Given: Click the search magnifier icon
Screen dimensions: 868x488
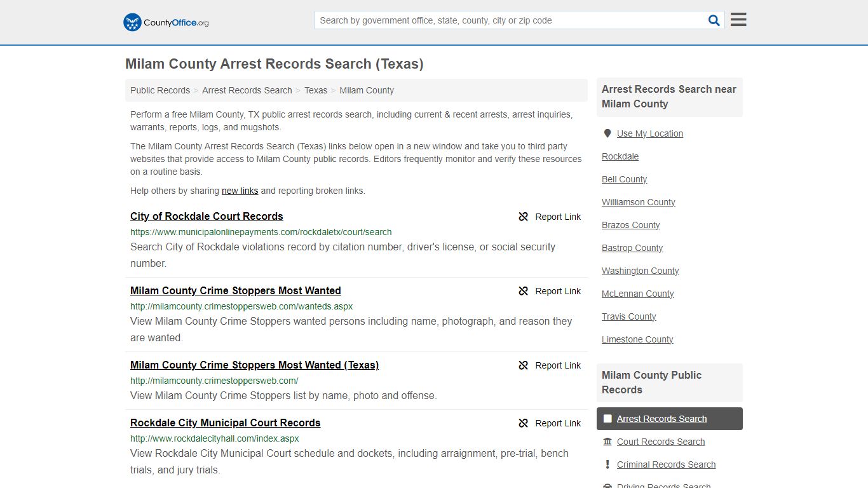Looking at the screenshot, I should 714,20.
